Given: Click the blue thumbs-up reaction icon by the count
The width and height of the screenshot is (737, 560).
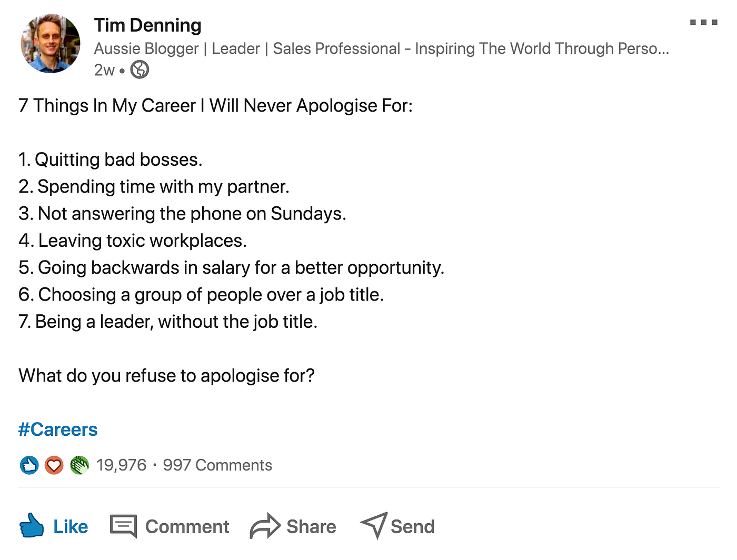Looking at the screenshot, I should pyautogui.click(x=29, y=465).
